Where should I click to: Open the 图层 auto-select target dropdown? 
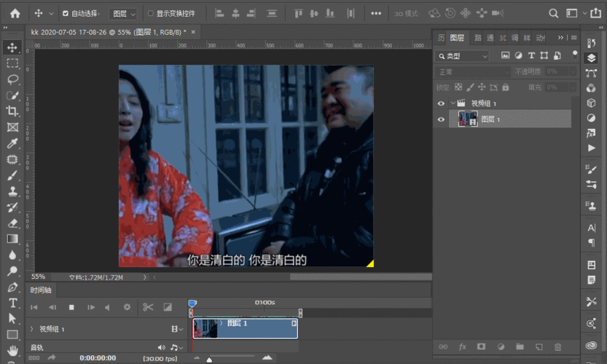[x=122, y=14]
